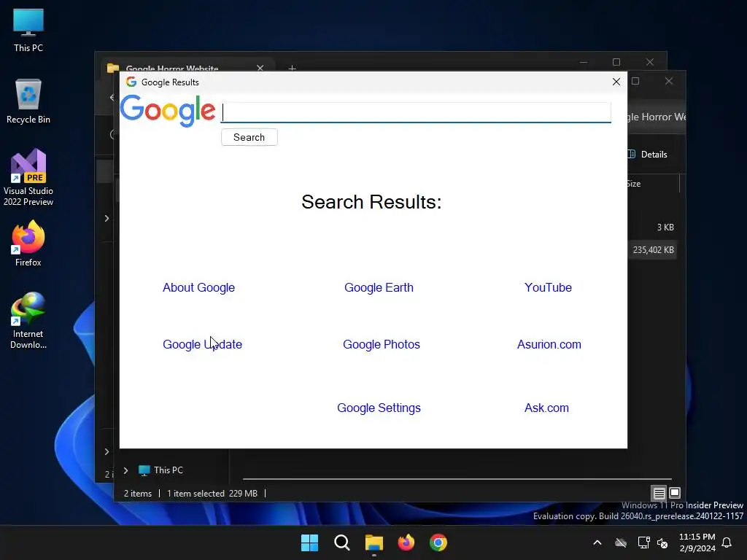Switch Explorer to details list view
This screenshot has height=560, width=747.
(x=659, y=493)
